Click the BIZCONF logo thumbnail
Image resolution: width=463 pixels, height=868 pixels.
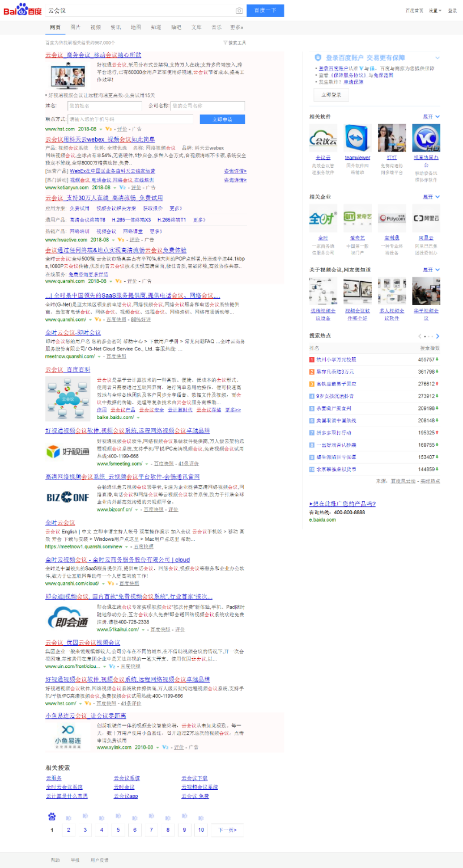point(67,497)
